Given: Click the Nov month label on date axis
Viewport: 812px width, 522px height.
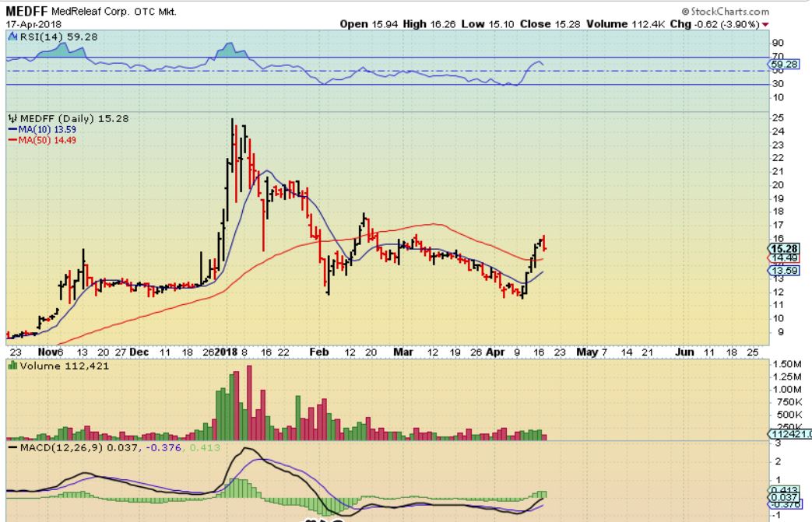Looking at the screenshot, I should coord(47,352).
